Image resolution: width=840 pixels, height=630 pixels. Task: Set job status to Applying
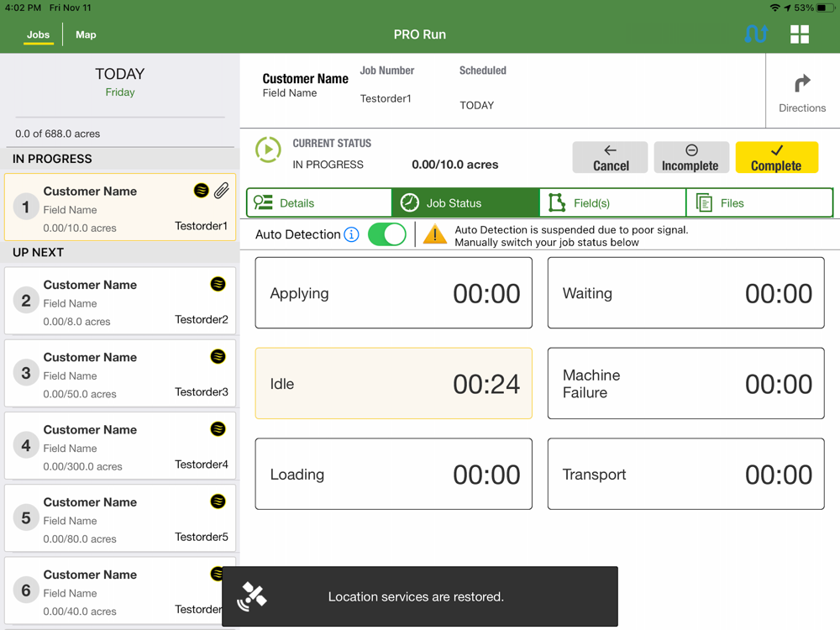pos(394,293)
